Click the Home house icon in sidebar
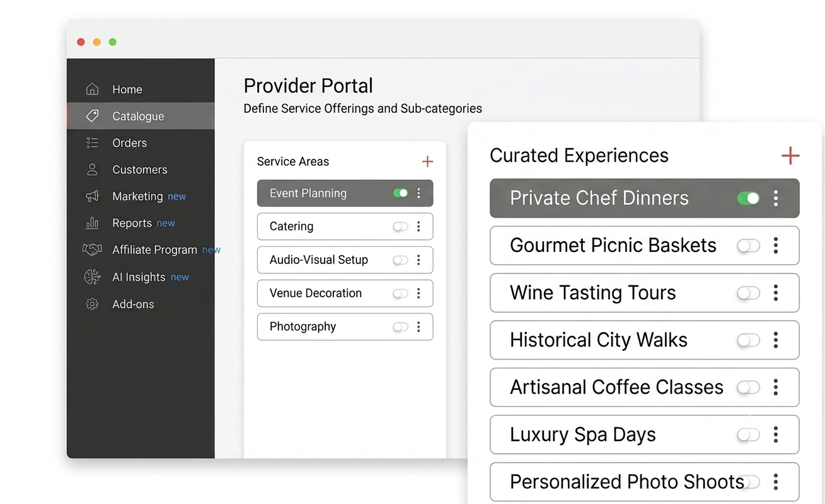This screenshot has width=825, height=504. click(92, 89)
